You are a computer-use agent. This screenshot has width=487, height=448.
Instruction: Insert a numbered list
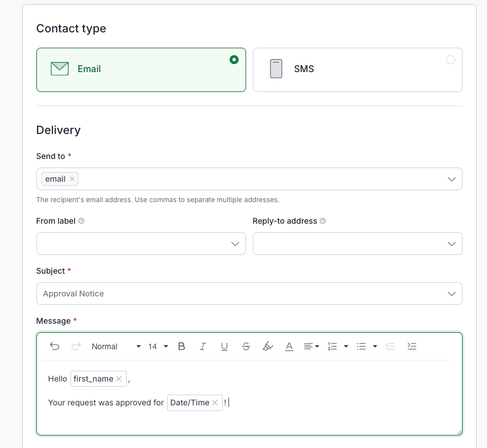[332, 346]
